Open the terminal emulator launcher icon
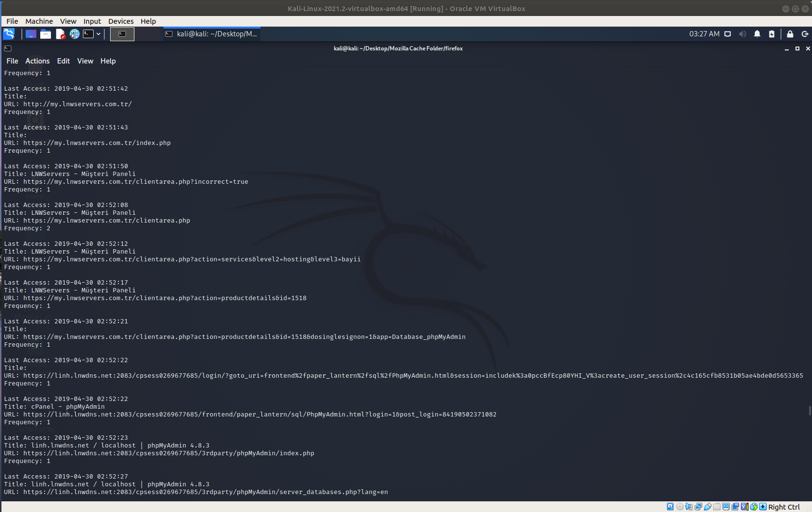 coord(88,34)
